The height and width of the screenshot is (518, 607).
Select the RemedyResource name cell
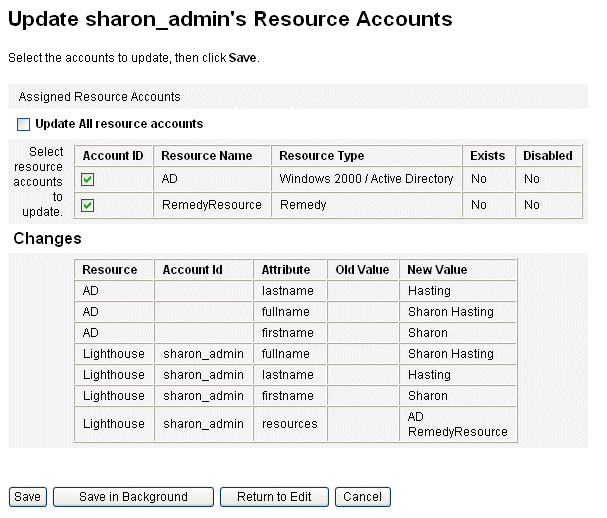(212, 205)
